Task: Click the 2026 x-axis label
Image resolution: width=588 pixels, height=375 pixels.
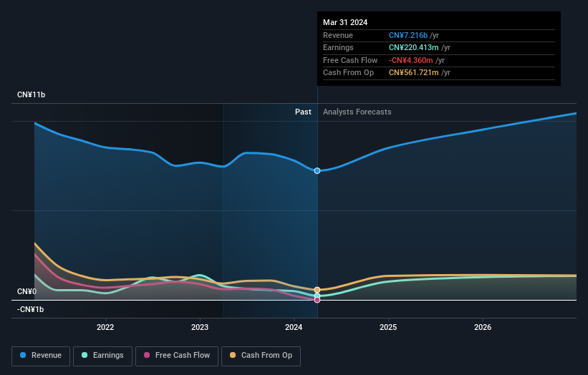Action: (x=483, y=327)
